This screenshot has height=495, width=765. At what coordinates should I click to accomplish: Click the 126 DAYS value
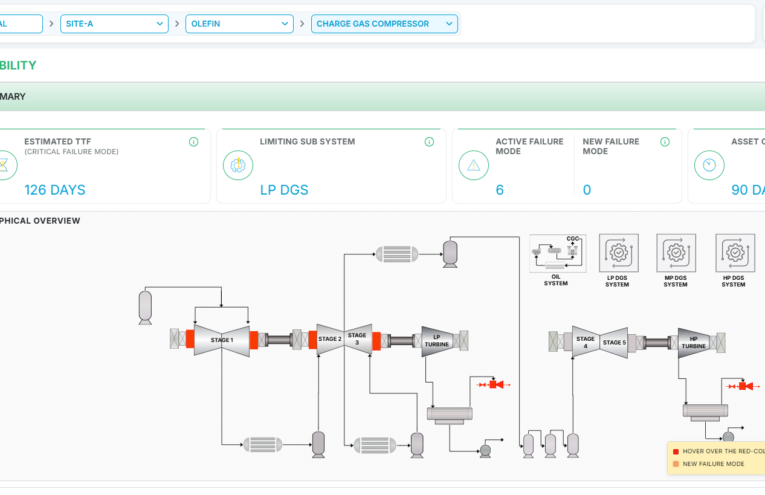click(x=55, y=190)
